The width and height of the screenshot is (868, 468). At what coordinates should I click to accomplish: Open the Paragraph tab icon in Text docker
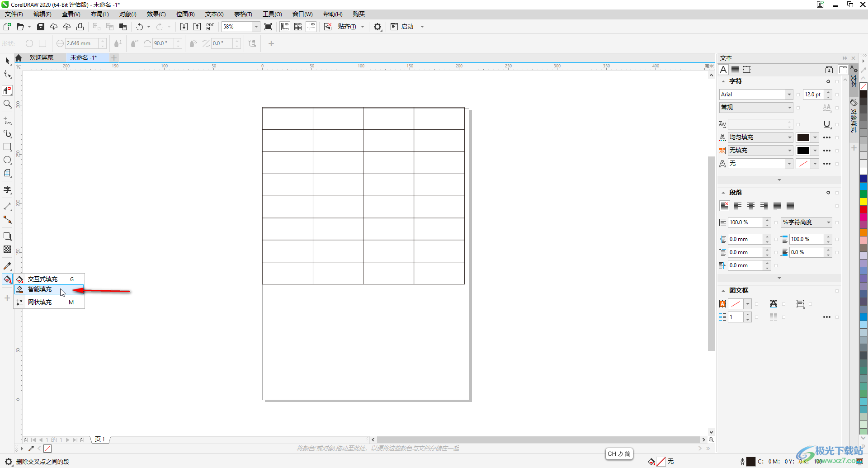click(735, 70)
